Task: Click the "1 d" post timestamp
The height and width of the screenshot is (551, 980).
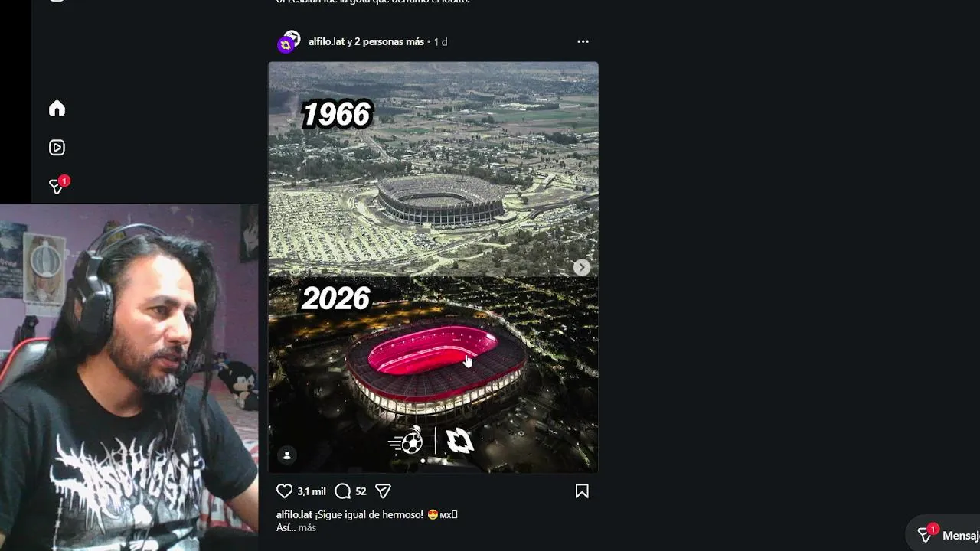Action: pos(440,42)
